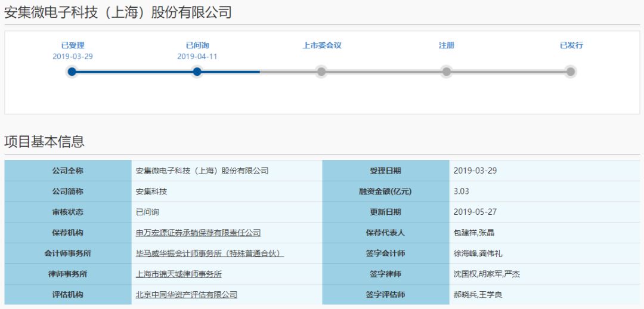Click the 注册 timeline node dot
This screenshot has width=644, height=309.
click(447, 72)
